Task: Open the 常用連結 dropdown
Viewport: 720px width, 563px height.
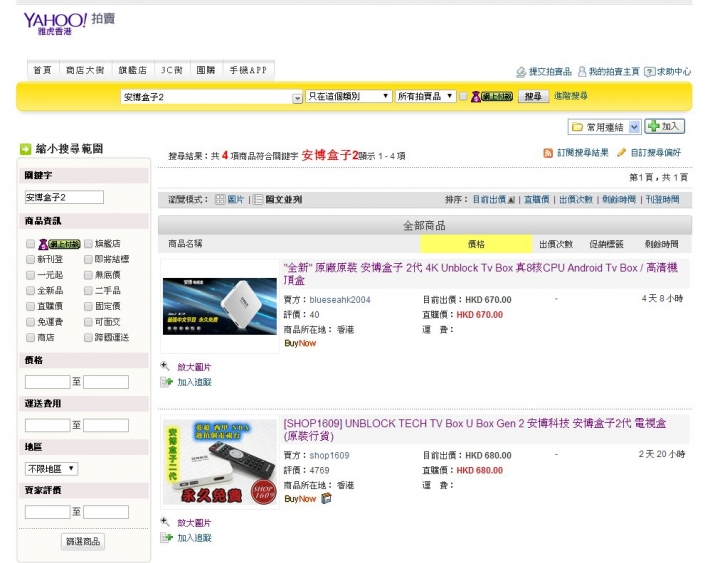Action: 634,127
